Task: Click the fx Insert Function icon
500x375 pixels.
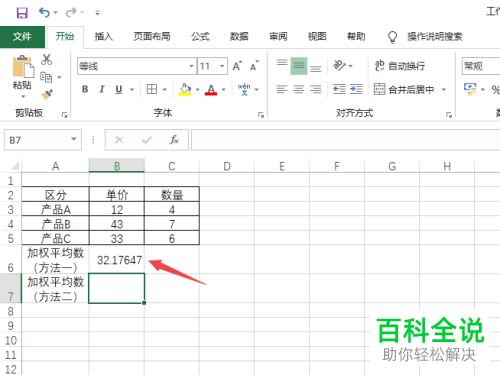Action: pyautogui.click(x=174, y=140)
